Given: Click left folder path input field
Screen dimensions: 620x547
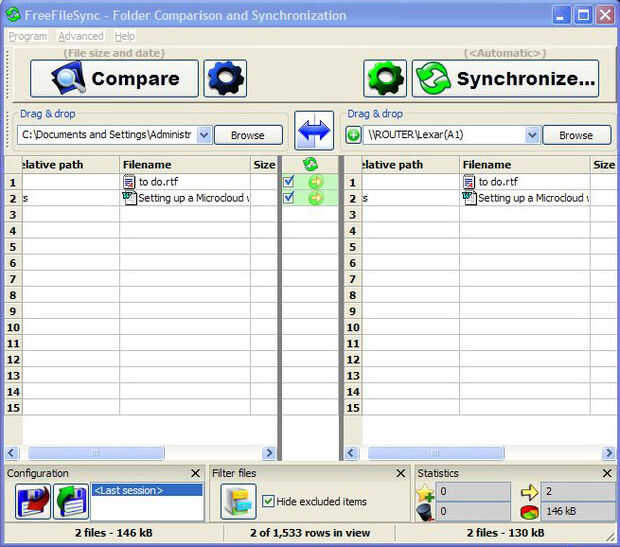Looking at the screenshot, I should [107, 135].
